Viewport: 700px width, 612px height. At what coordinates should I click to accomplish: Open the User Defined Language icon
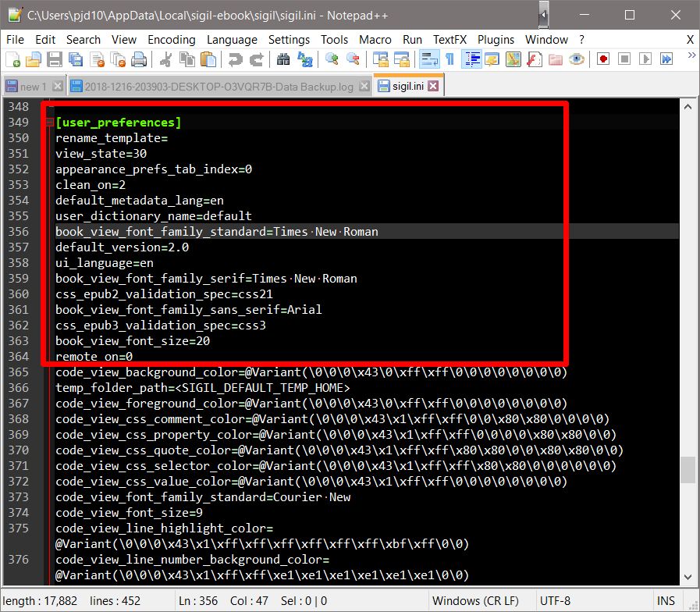pyautogui.click(x=492, y=59)
